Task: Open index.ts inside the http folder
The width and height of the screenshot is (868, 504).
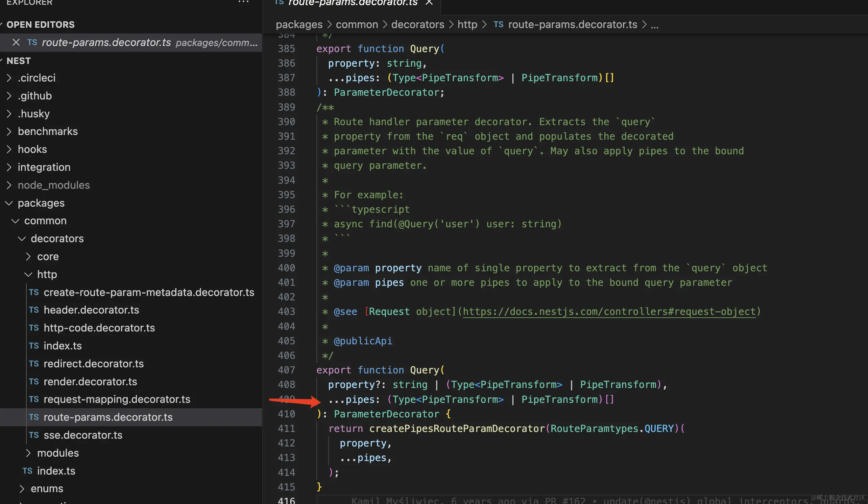Action: click(x=63, y=346)
